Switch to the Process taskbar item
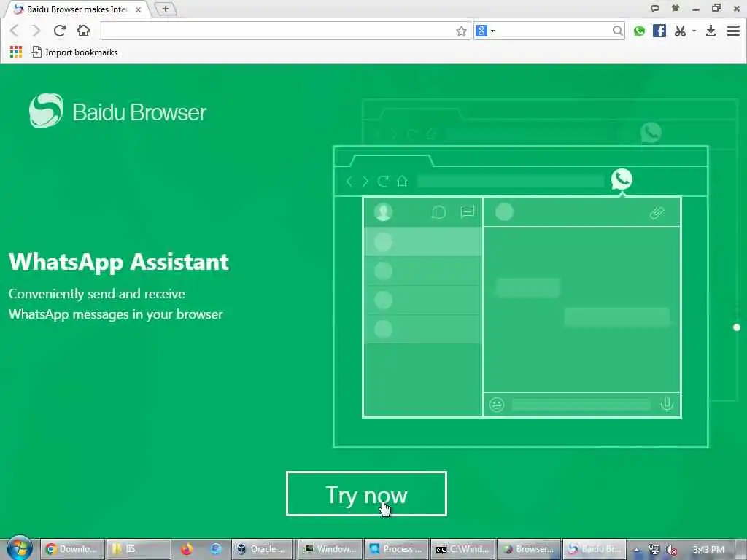The width and height of the screenshot is (747, 560). [396, 549]
